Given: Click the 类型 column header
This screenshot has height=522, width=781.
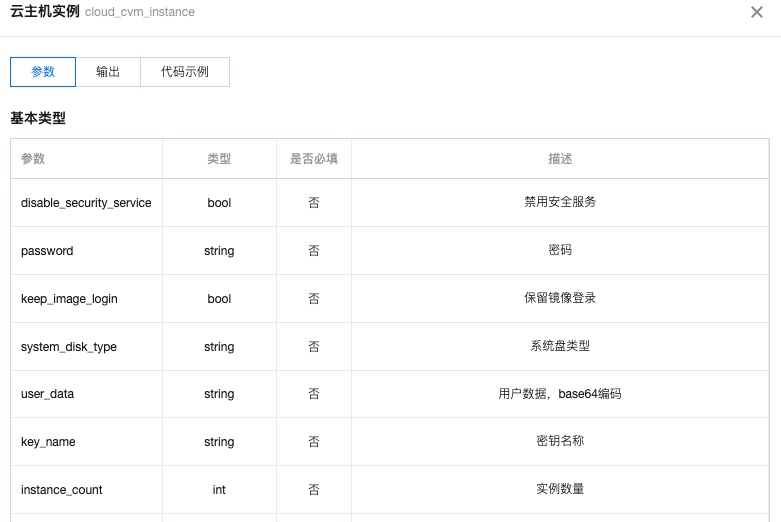Looking at the screenshot, I should [x=219, y=158].
